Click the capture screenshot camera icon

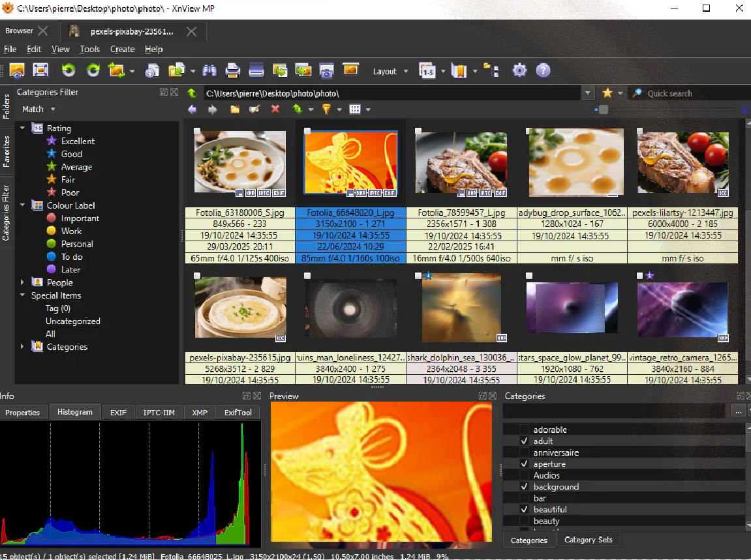tap(326, 70)
